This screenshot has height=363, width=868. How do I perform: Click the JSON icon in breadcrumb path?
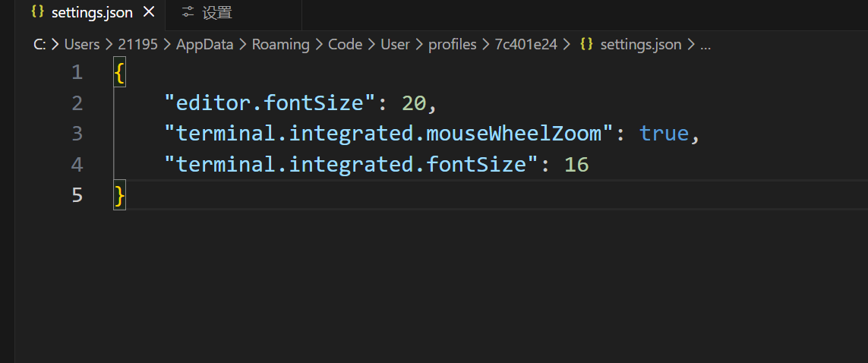point(586,44)
